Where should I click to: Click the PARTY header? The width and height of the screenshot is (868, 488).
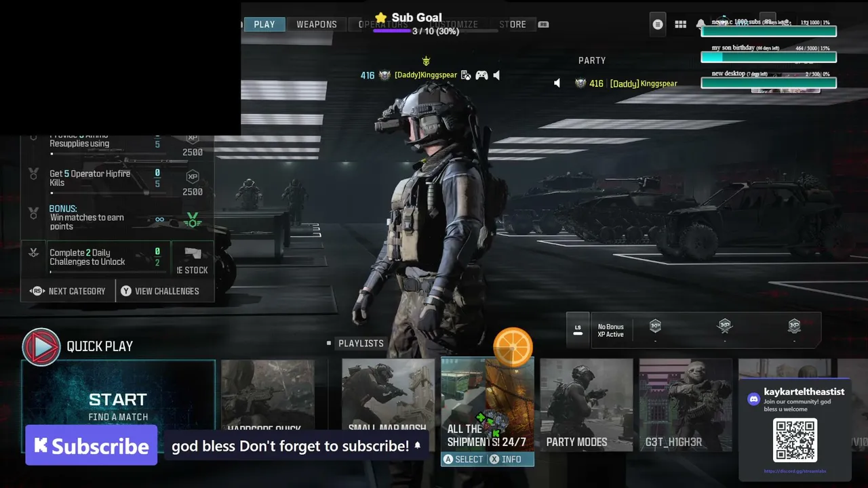click(592, 60)
